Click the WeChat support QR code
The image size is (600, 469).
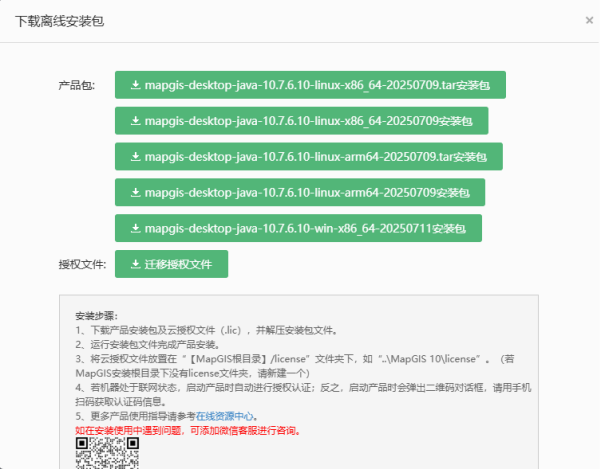[106, 453]
